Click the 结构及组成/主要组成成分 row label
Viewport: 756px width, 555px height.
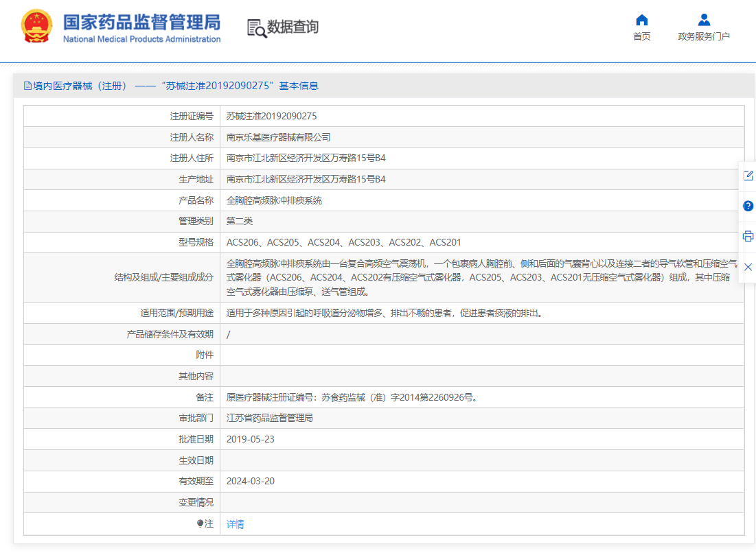point(163,277)
